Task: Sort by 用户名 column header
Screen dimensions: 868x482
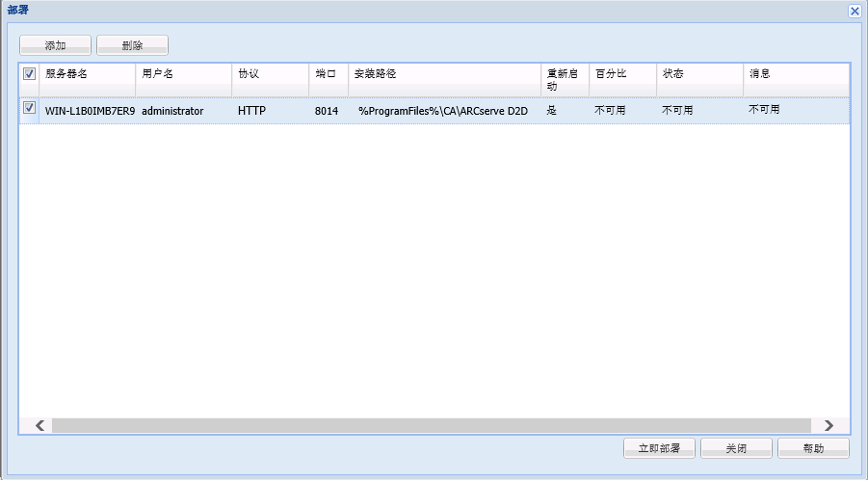Action: 184,80
